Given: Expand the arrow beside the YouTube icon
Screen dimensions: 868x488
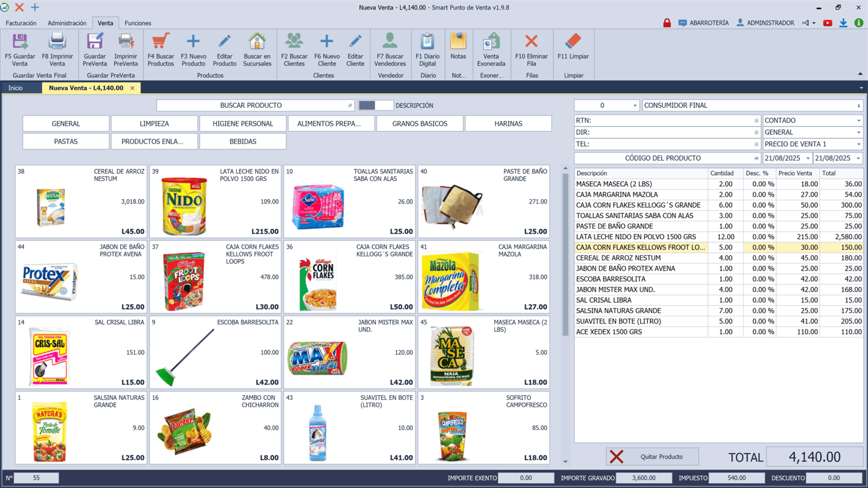Looking at the screenshot, I should tap(814, 23).
